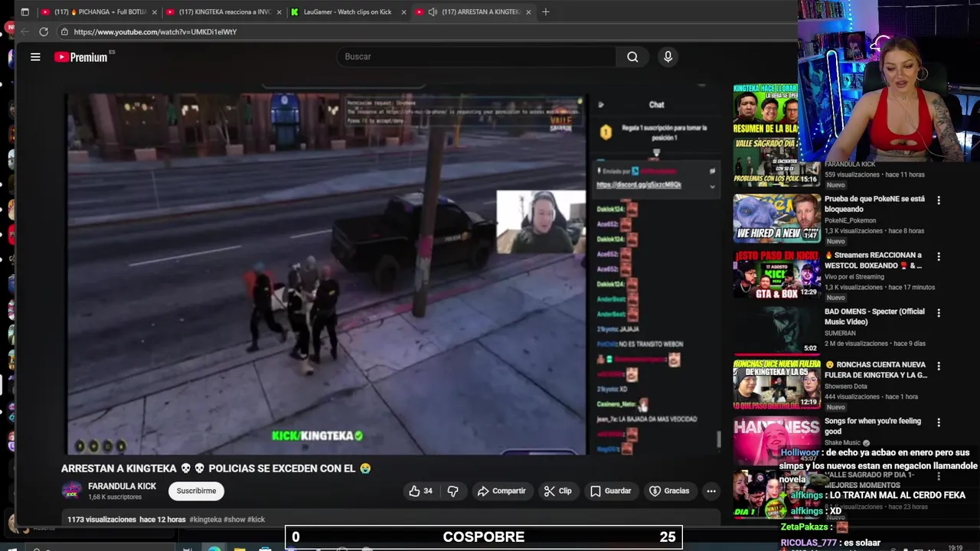Open the HAPPINESS playlist thumbnail
980x551 pixels.
tap(776, 441)
